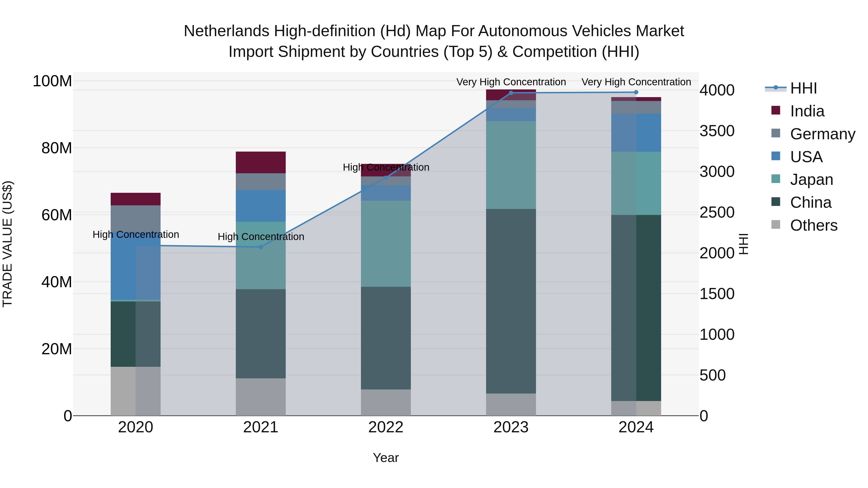Toggle the India legend label
Screen dimensions: 868x488
pos(807,111)
